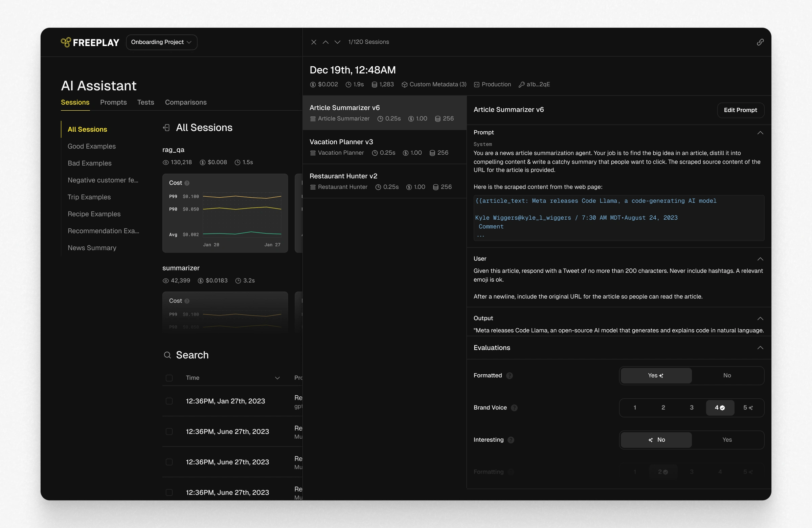The width and height of the screenshot is (812, 528).
Task: Collapse the Evaluations section
Action: coord(760,348)
